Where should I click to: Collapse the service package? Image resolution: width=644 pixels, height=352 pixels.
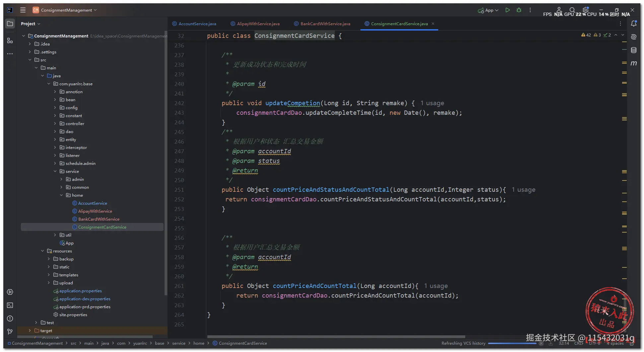coord(55,171)
